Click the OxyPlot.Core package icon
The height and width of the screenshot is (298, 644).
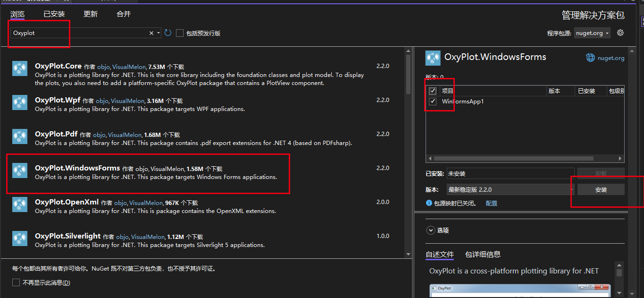click(20, 68)
